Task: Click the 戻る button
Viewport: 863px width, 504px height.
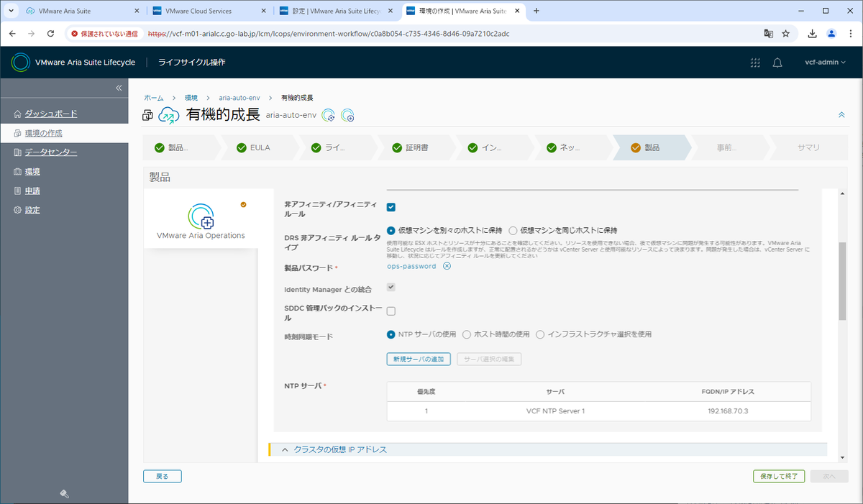Action: [163, 476]
